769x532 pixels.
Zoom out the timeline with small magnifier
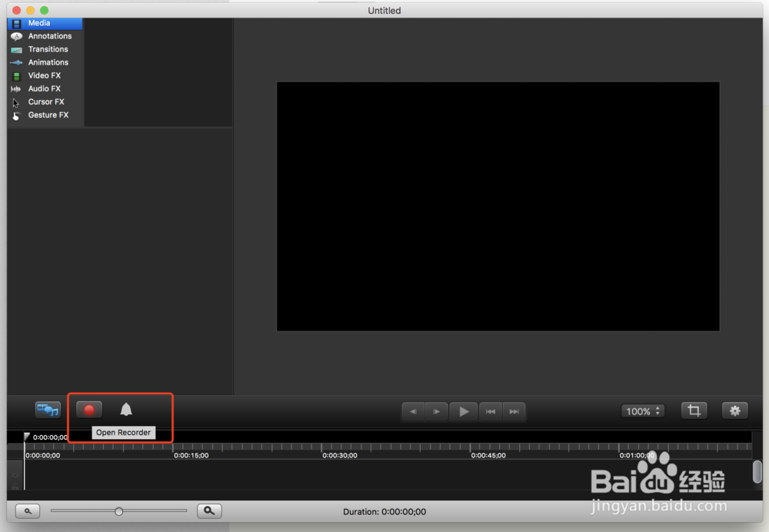pyautogui.click(x=28, y=511)
